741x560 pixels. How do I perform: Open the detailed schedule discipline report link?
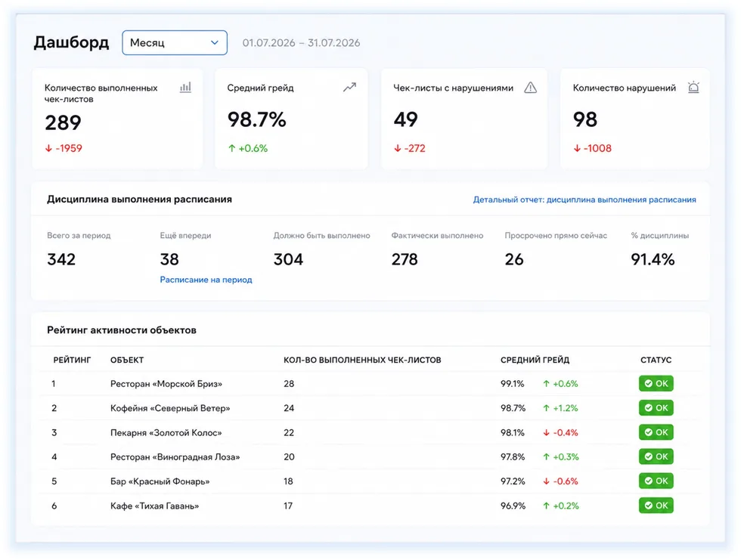click(x=584, y=200)
